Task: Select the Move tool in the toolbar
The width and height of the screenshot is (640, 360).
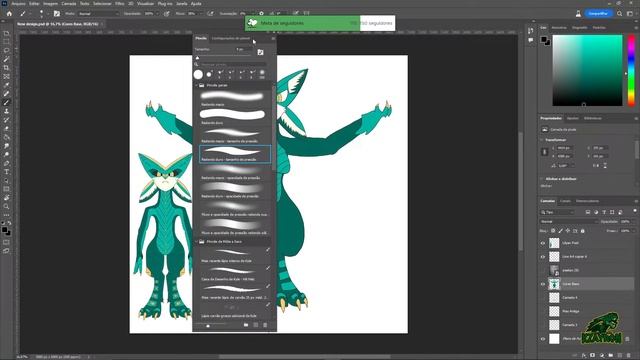Action: [x=7, y=33]
